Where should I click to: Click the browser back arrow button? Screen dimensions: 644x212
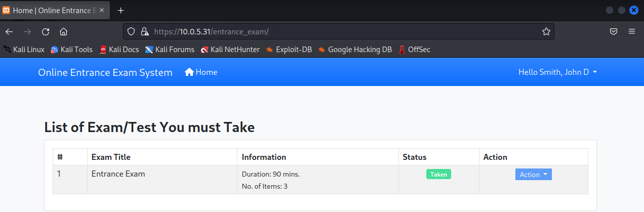coord(9,31)
